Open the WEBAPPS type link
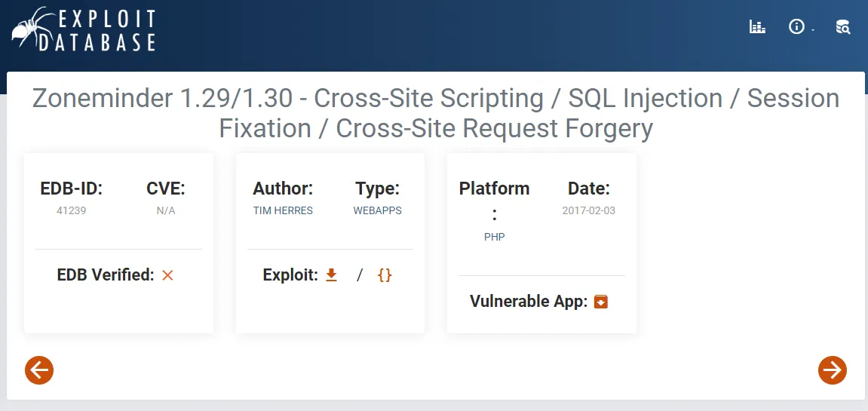868x411 pixels. 378,210
